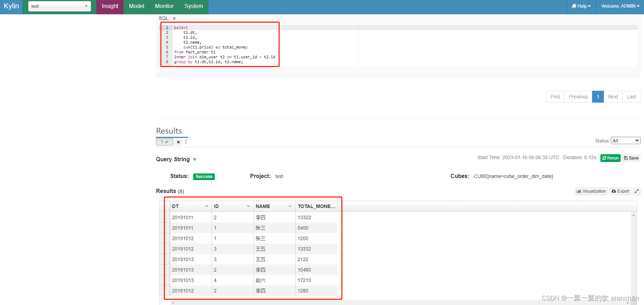This screenshot has height=305, width=644.
Task: Click the Kylin logo
Action: tap(12, 6)
